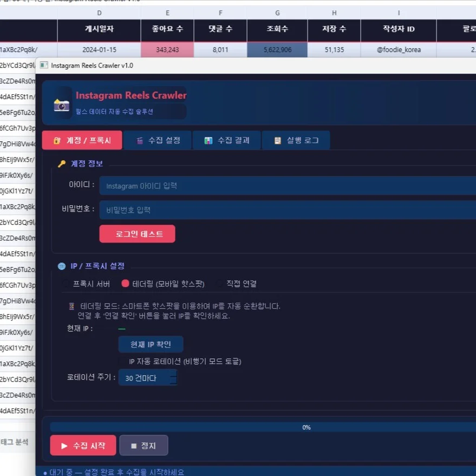Click the app icon in the Instagram Reels Crawler title bar
This screenshot has width=476, height=476.
44,66
